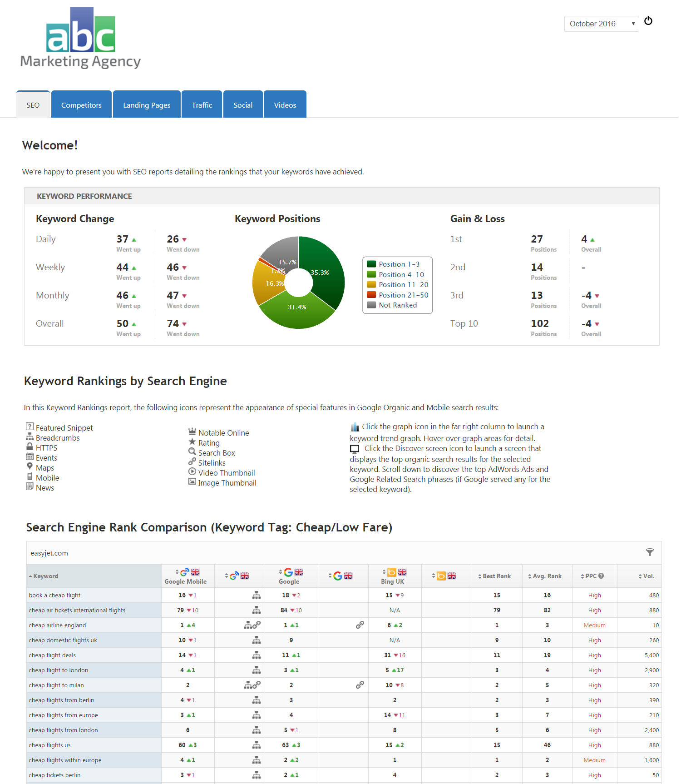Screen dimensions: 681x784
Task: Click the cheap flight deals keyword
Action: [52, 655]
